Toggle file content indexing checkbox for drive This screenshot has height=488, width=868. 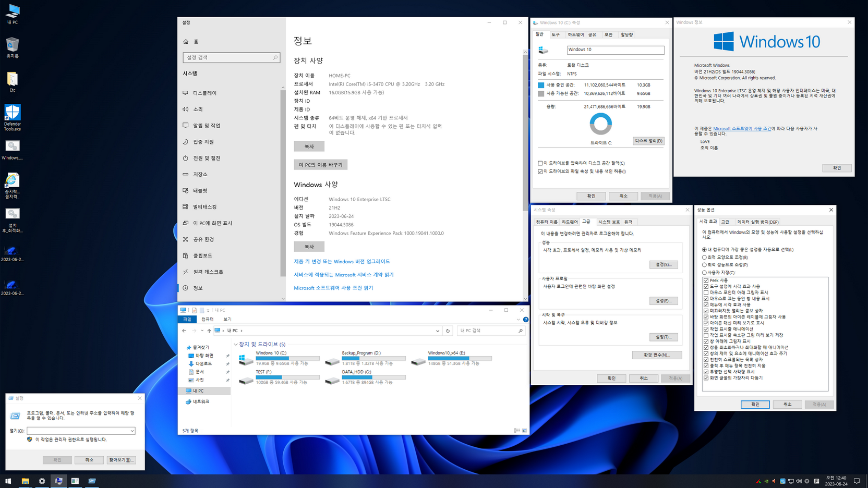pyautogui.click(x=540, y=171)
